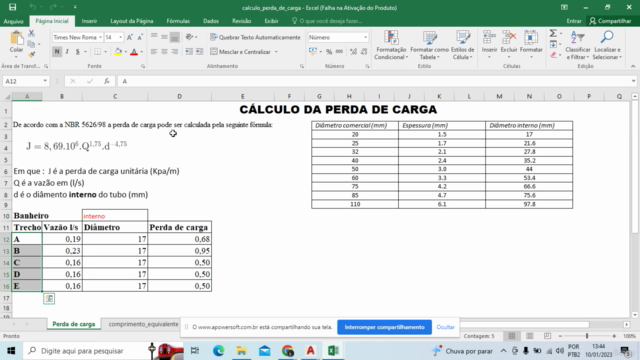Switch to the Fórmulas tab
The width and height of the screenshot is (640, 360).
tap(178, 21)
